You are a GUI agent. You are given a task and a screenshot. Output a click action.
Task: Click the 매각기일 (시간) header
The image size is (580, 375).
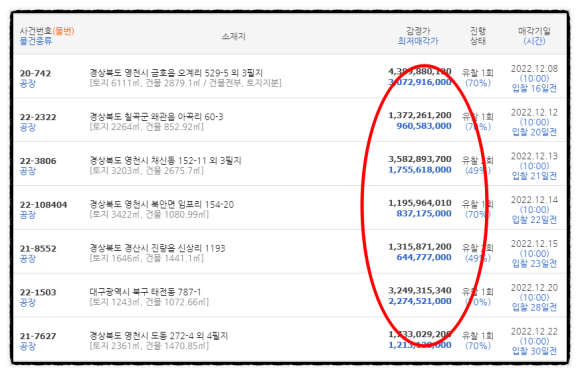(534, 36)
